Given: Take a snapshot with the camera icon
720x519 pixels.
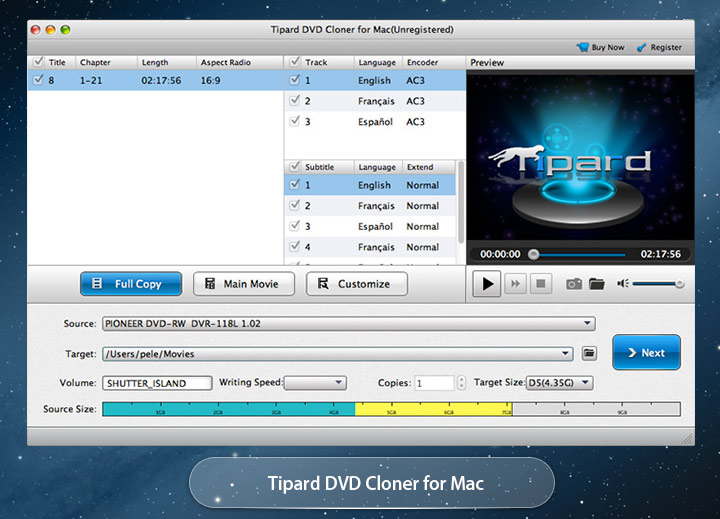Looking at the screenshot, I should tap(574, 284).
